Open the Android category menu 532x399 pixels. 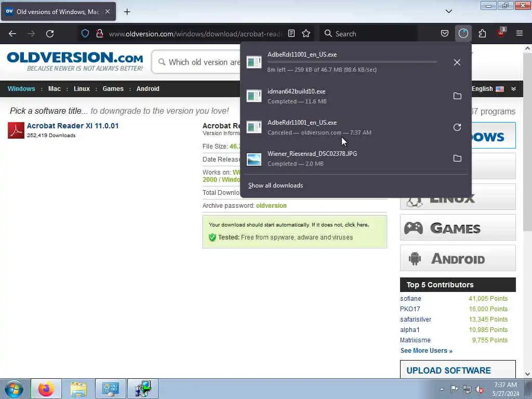click(148, 88)
